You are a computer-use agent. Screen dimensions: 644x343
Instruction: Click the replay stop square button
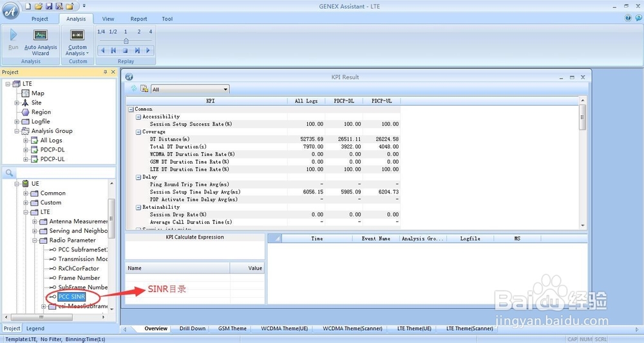[x=126, y=50]
